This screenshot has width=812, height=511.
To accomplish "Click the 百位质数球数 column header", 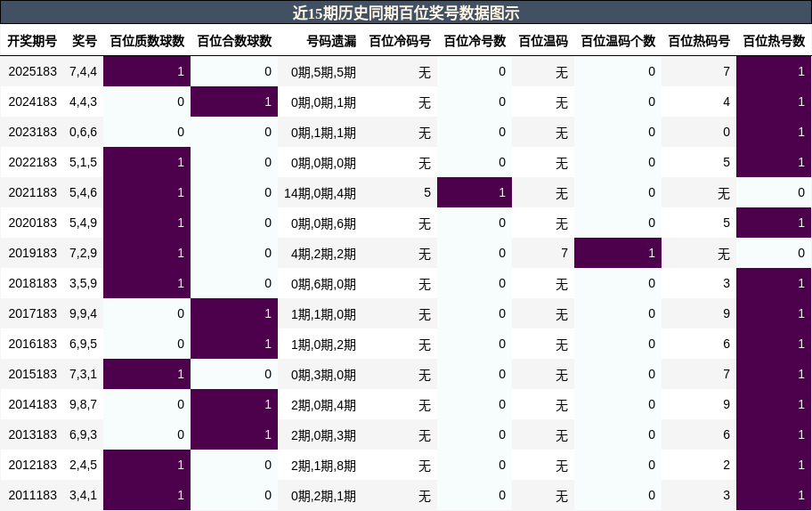I will pos(147,41).
